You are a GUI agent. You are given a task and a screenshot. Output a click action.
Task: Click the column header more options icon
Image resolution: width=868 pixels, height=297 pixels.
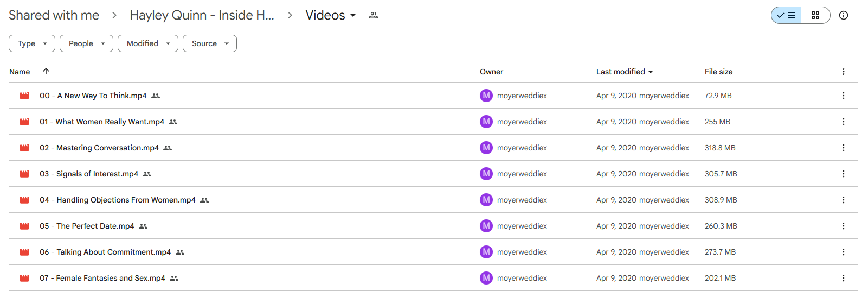843,72
